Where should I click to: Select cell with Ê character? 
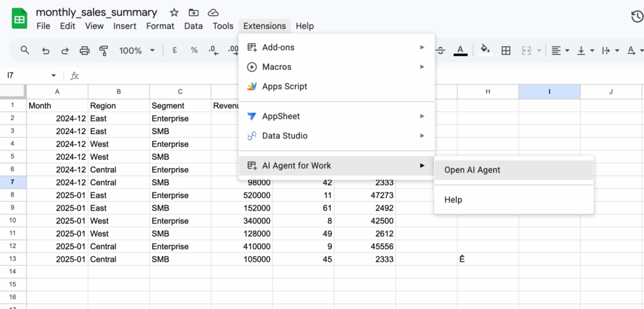click(x=488, y=259)
